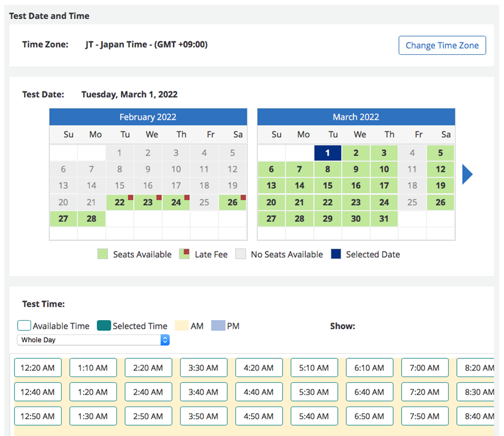Select February 28 on the calendar

click(92, 219)
